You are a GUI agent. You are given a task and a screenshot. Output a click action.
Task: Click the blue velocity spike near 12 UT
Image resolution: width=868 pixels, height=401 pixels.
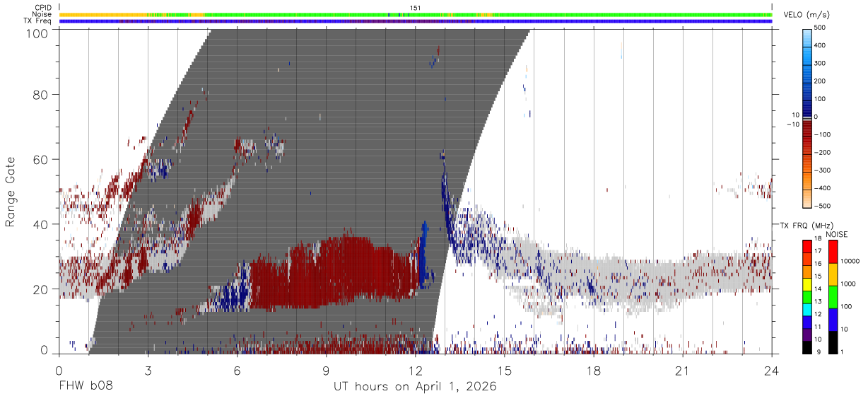424,255
